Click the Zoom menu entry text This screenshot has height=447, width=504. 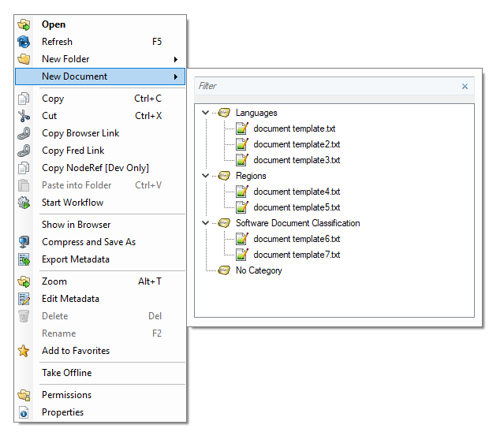(x=54, y=281)
